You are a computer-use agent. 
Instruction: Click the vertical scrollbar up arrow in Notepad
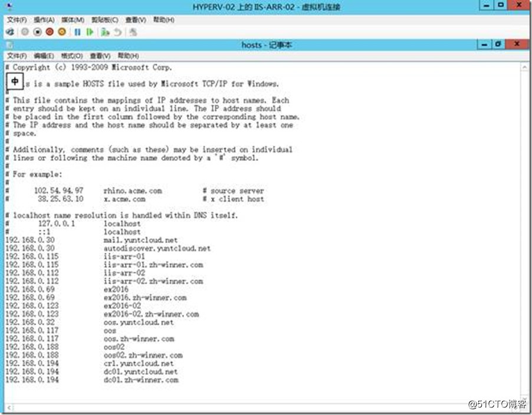(x=524, y=68)
